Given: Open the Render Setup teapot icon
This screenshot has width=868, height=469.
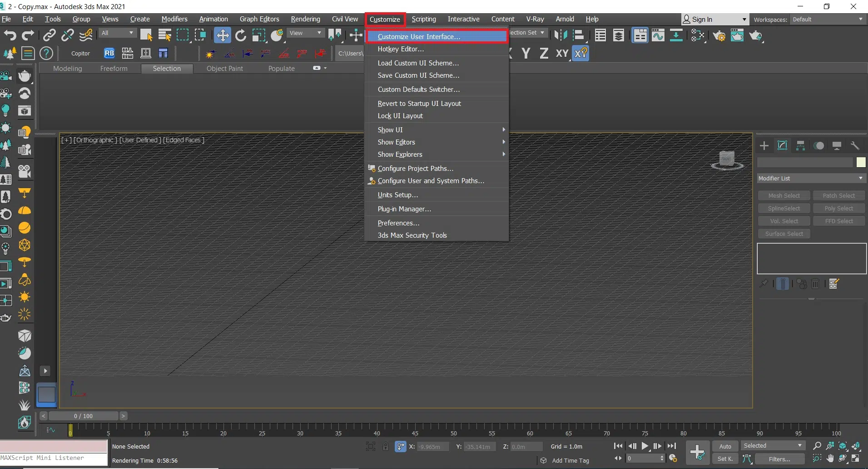Looking at the screenshot, I should [x=719, y=35].
